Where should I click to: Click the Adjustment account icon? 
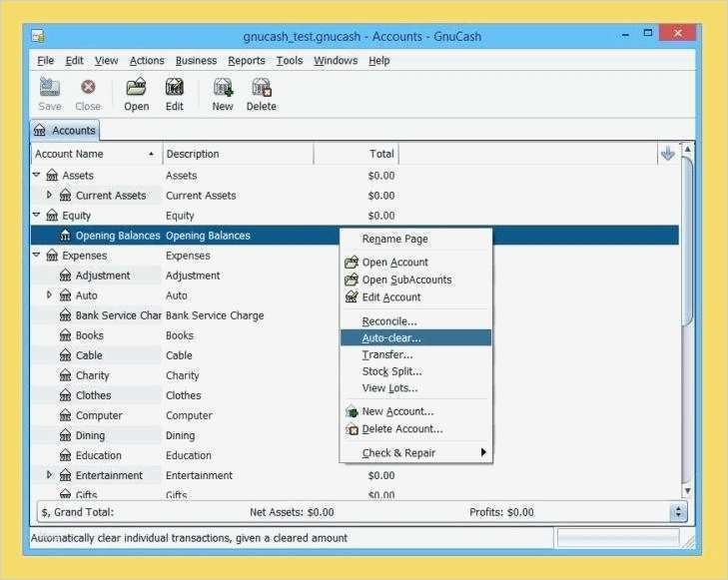tap(66, 276)
